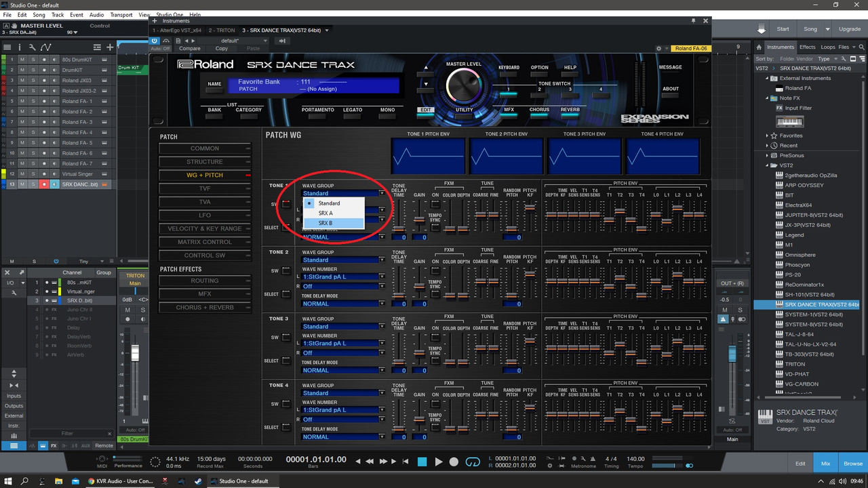Click the Compare button
This screenshot has height=488, width=868.
189,49
